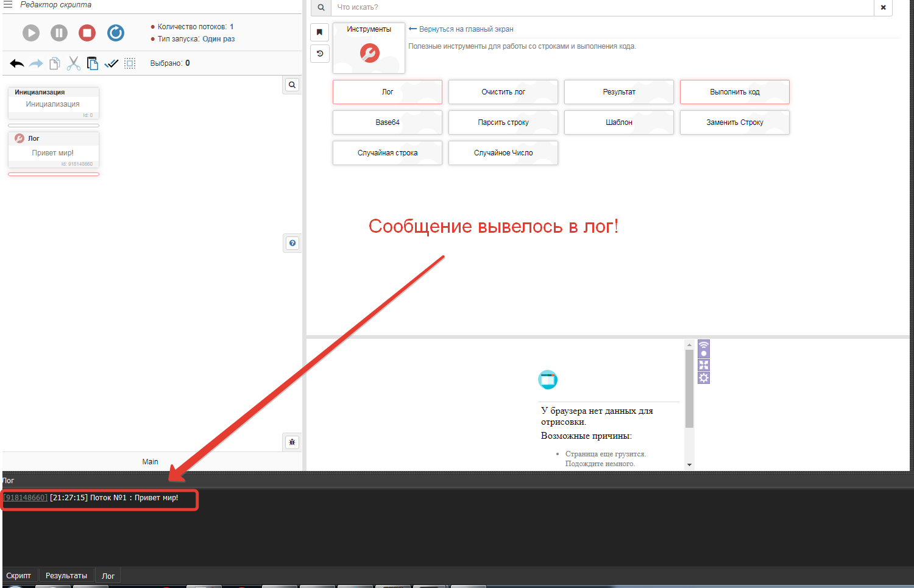Viewport: 914px width, 588px height.
Task: Open the hamburger menu beside Редактор скрипта
Action: 8,5
